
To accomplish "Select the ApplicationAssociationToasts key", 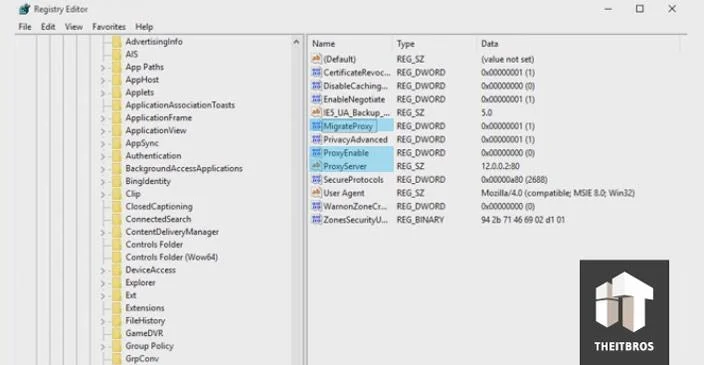I will point(180,105).
